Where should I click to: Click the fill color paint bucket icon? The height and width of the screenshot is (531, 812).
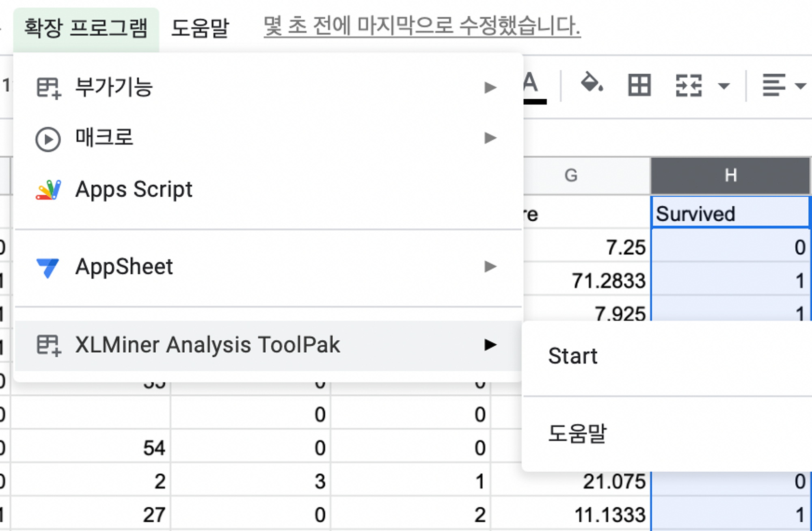point(591,84)
